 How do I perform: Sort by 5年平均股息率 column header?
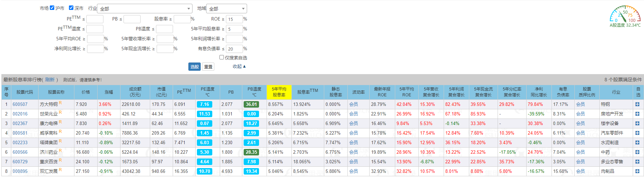[279, 92]
